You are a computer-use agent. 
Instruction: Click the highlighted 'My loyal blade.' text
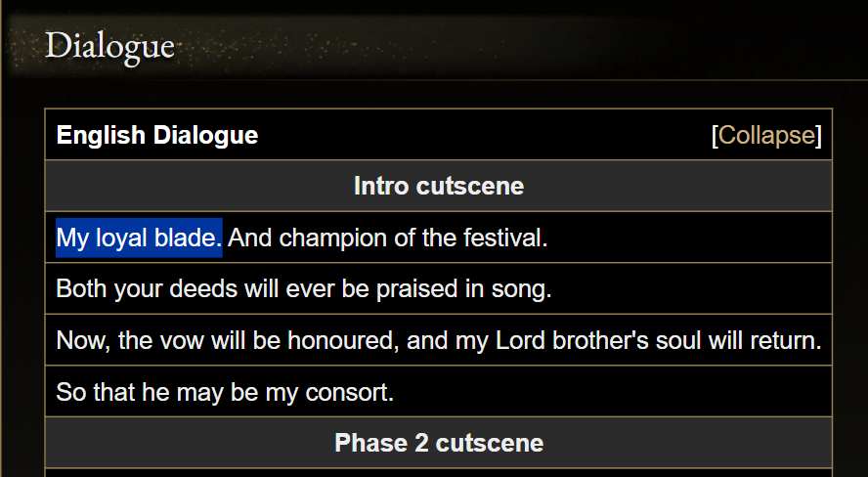pos(139,238)
